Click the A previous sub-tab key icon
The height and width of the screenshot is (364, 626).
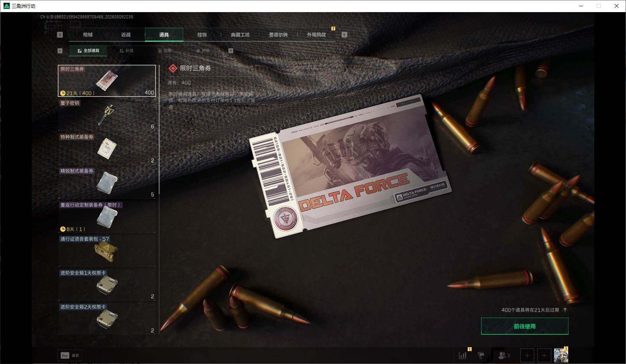pos(60,51)
